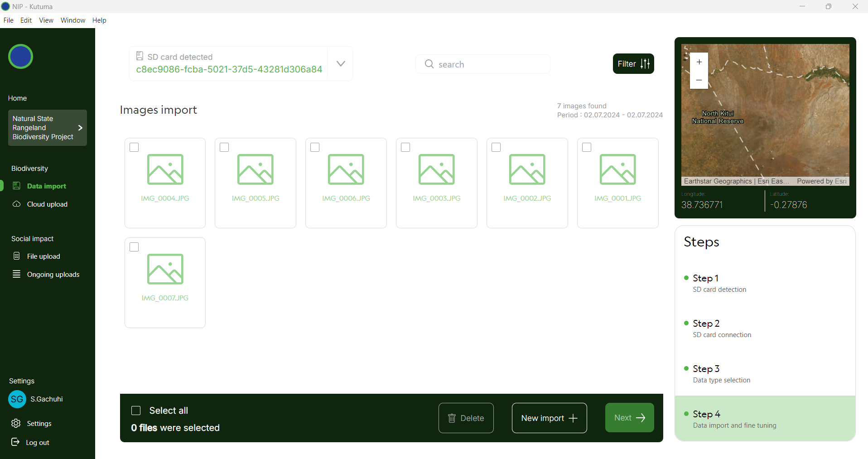Expand Natural State Rangeland Biodiversity Project
Image resolution: width=868 pixels, height=459 pixels.
[x=48, y=128]
